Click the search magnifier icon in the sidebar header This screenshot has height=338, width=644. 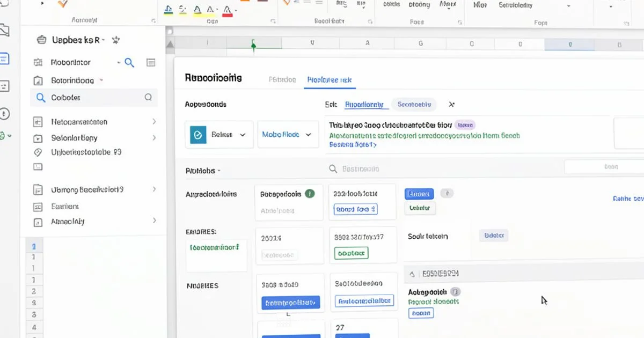click(x=129, y=62)
